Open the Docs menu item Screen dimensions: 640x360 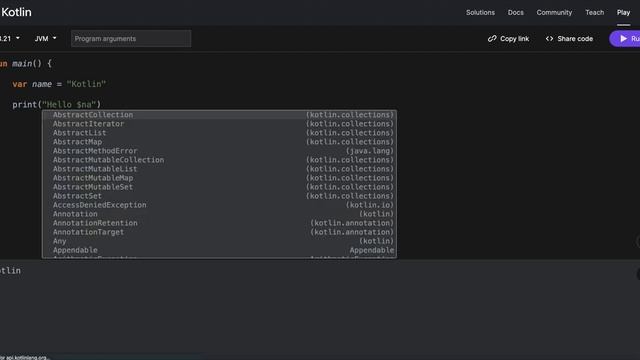[x=516, y=12]
